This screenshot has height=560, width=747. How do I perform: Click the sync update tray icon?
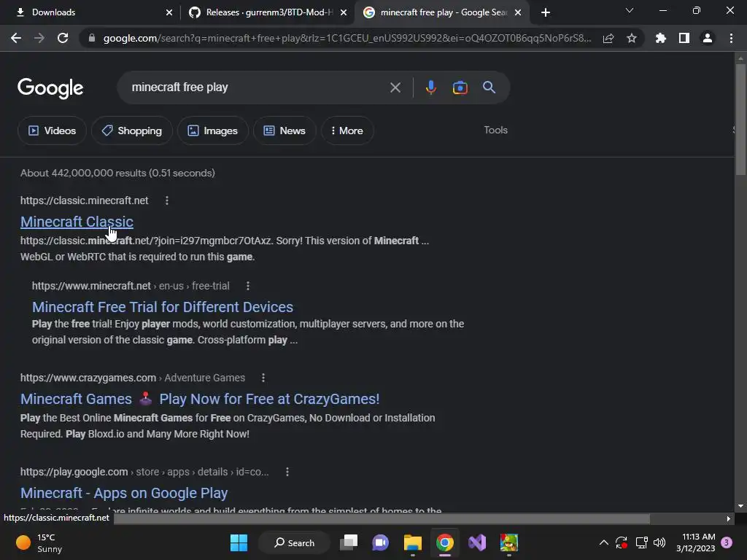pyautogui.click(x=622, y=542)
